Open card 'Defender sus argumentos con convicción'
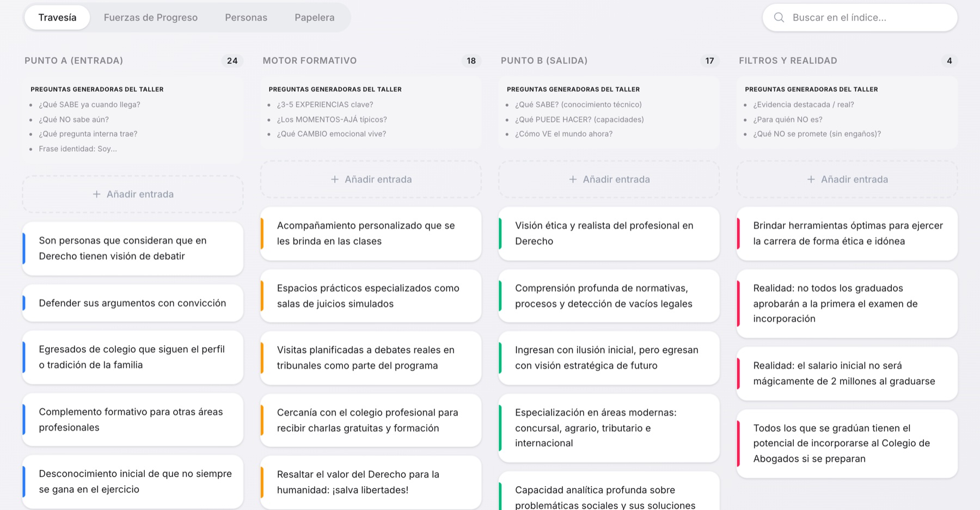 (x=133, y=303)
